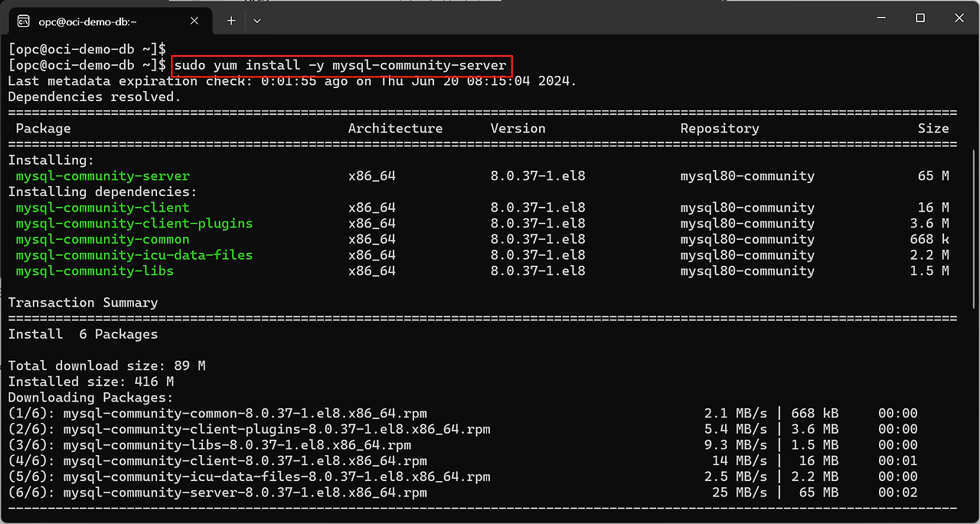Screen dimensions: 980x524
Task: Maximize the terminal window
Action: click(x=920, y=18)
